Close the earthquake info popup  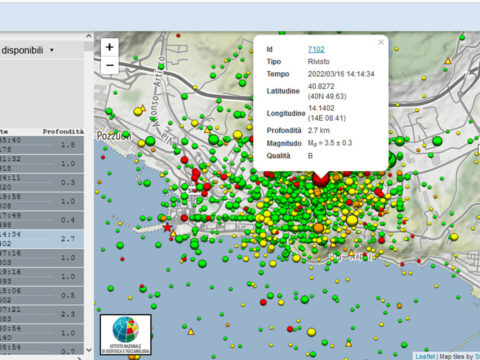[381, 42]
